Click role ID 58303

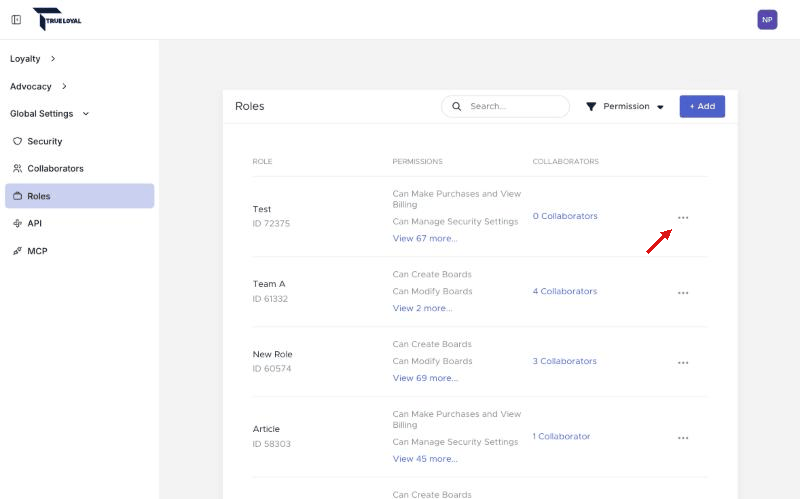[271, 444]
